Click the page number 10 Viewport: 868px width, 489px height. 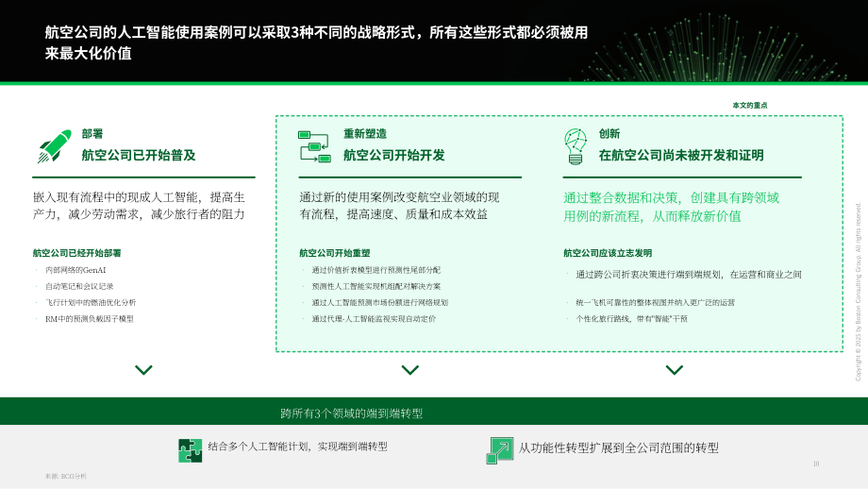pyautogui.click(x=816, y=464)
